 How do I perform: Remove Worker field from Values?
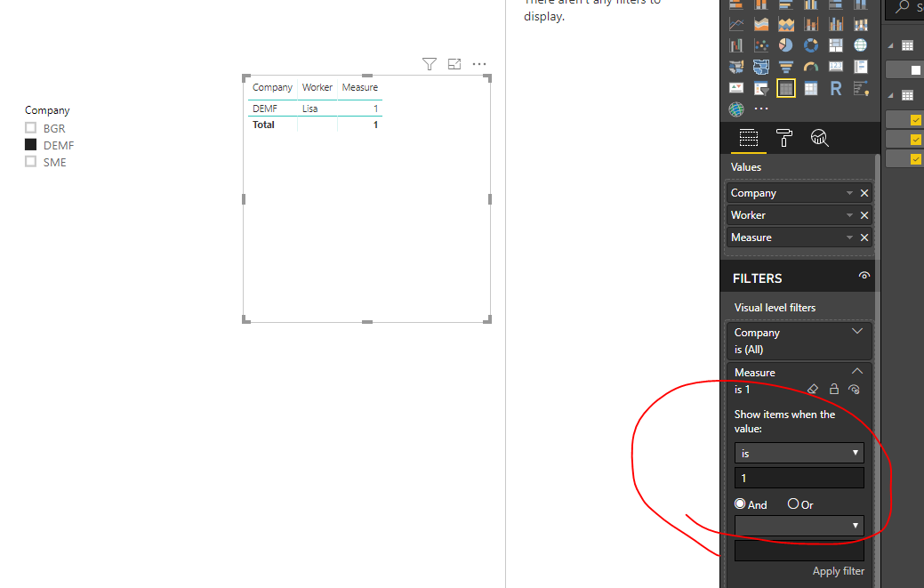click(864, 215)
